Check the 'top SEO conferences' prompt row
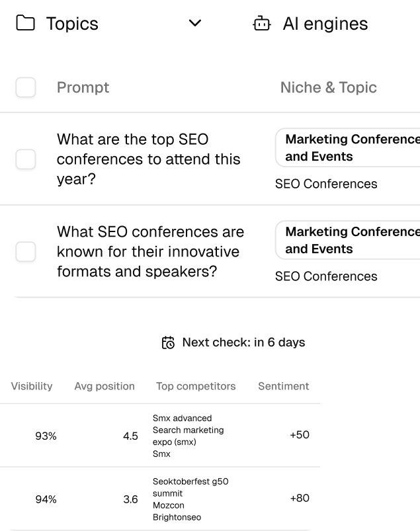Screen dimensions: 420x531 26,159
